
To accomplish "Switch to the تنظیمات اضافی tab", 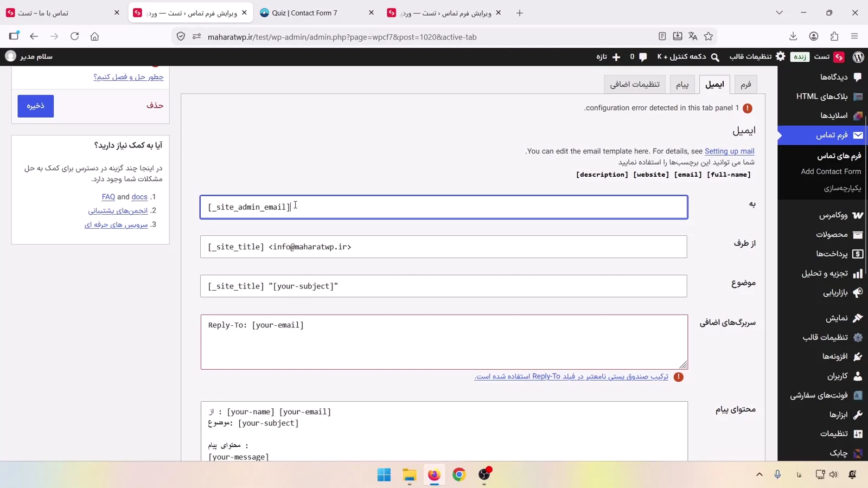I will 635,84.
